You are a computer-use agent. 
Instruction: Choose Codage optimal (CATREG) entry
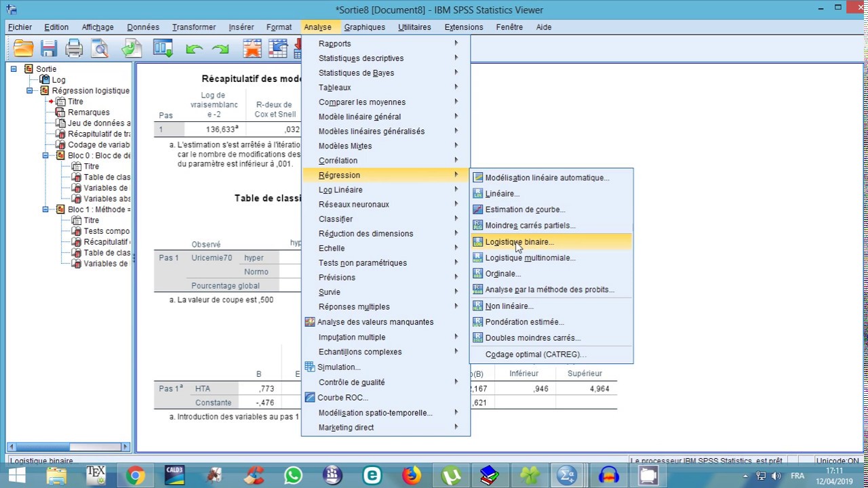pyautogui.click(x=551, y=354)
